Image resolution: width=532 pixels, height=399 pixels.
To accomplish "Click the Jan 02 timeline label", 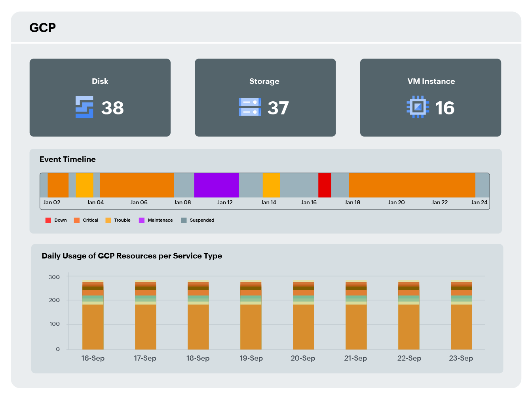I will click(52, 203).
